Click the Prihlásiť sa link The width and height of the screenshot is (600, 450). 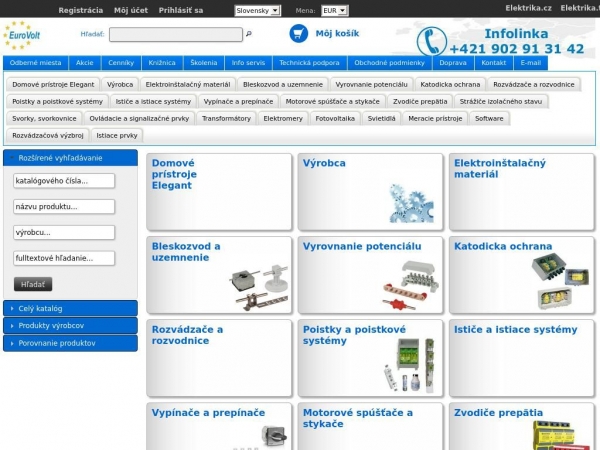[181, 10]
